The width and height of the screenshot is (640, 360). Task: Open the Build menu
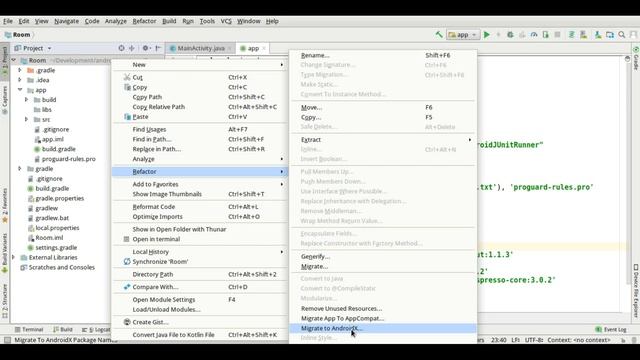tap(169, 21)
